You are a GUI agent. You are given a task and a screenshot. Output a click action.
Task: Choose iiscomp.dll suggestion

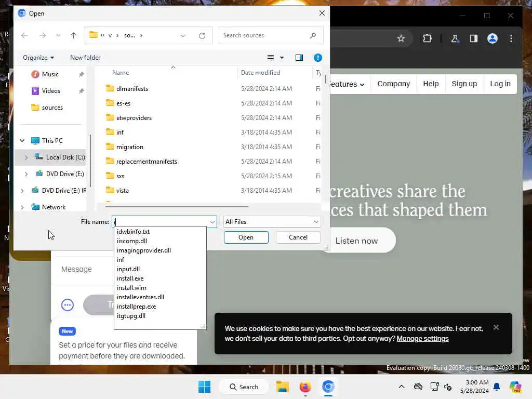[131, 241]
